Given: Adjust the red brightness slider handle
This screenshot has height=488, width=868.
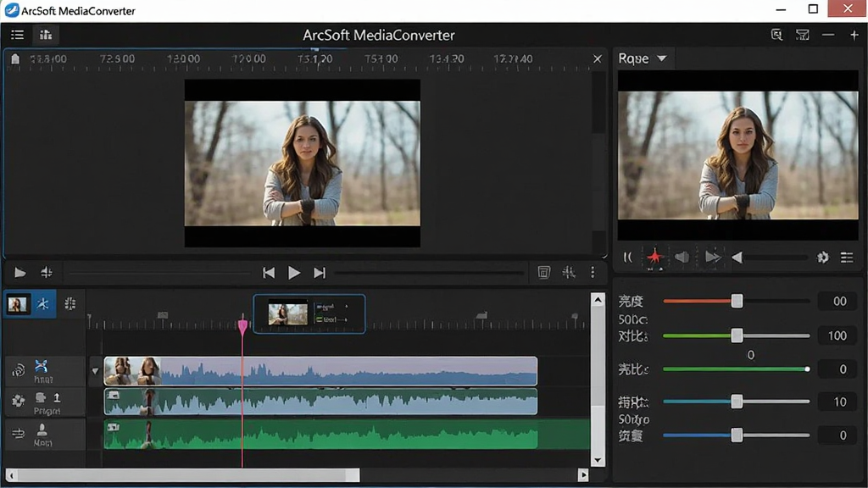Looking at the screenshot, I should point(737,301).
